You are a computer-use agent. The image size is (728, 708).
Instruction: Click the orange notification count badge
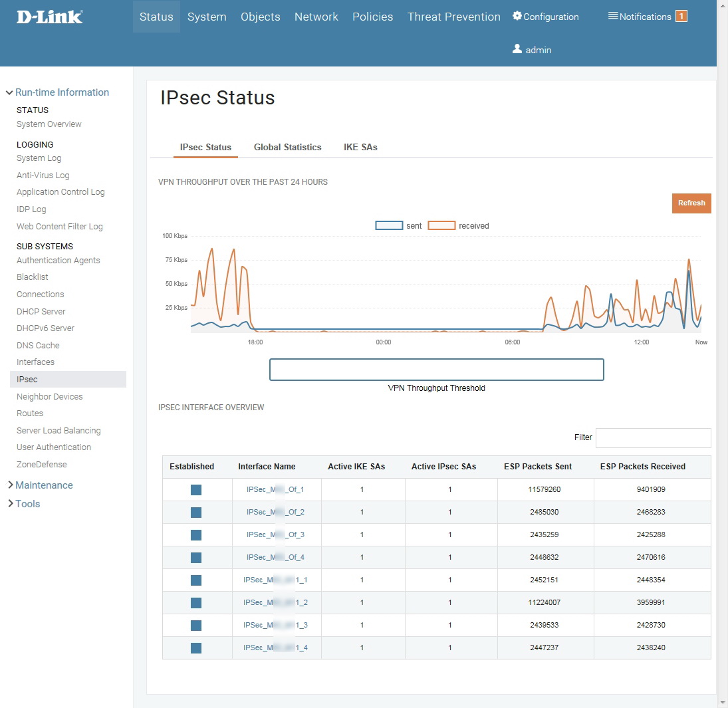(x=681, y=17)
